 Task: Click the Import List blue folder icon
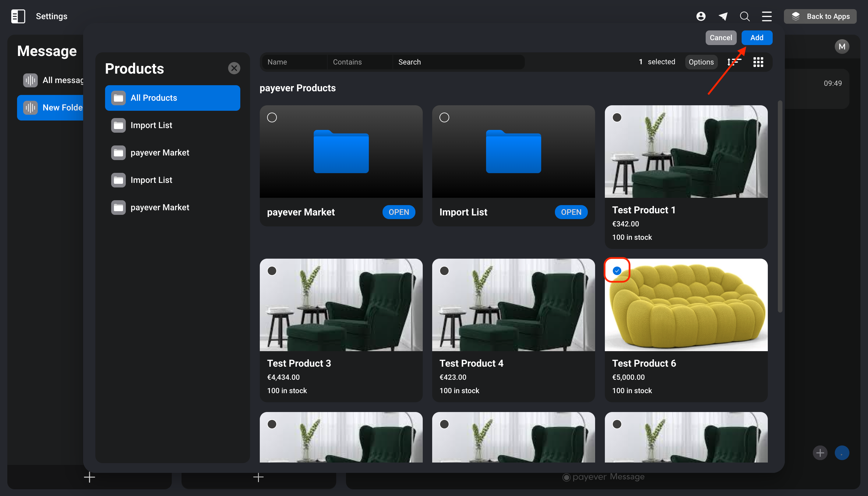pos(513,152)
